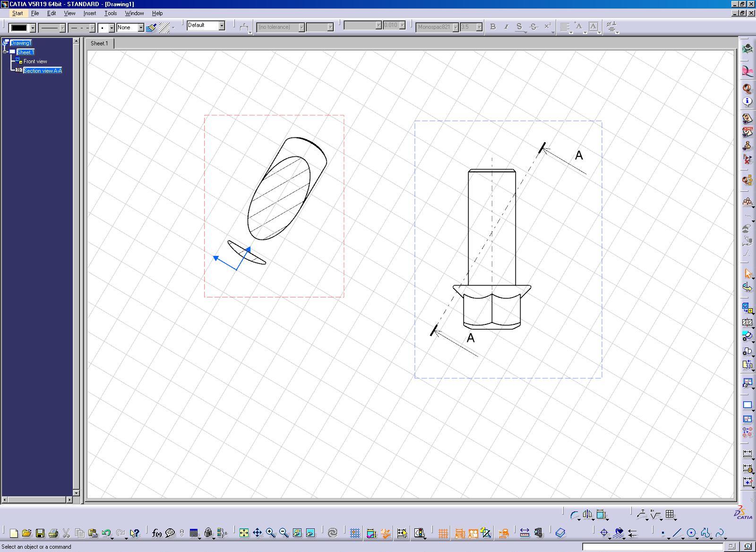The height and width of the screenshot is (552, 756).
Task: Open the Mirror symmetry tool
Action: [587, 515]
